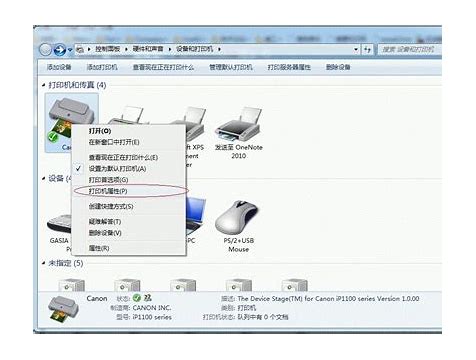The width and height of the screenshot is (476, 360).
Task: Click 管理默认打印机 in the toolbar
Action: [231, 67]
